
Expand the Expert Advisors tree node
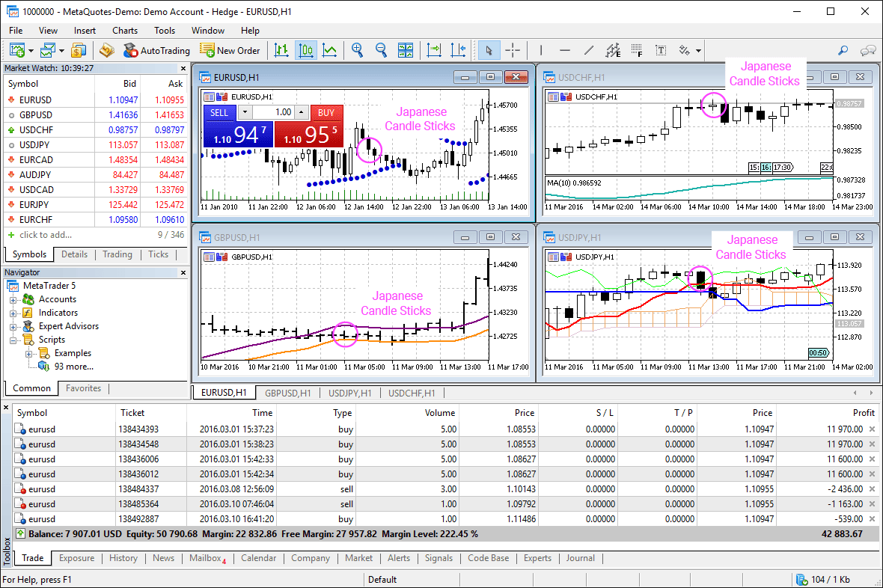click(x=13, y=327)
